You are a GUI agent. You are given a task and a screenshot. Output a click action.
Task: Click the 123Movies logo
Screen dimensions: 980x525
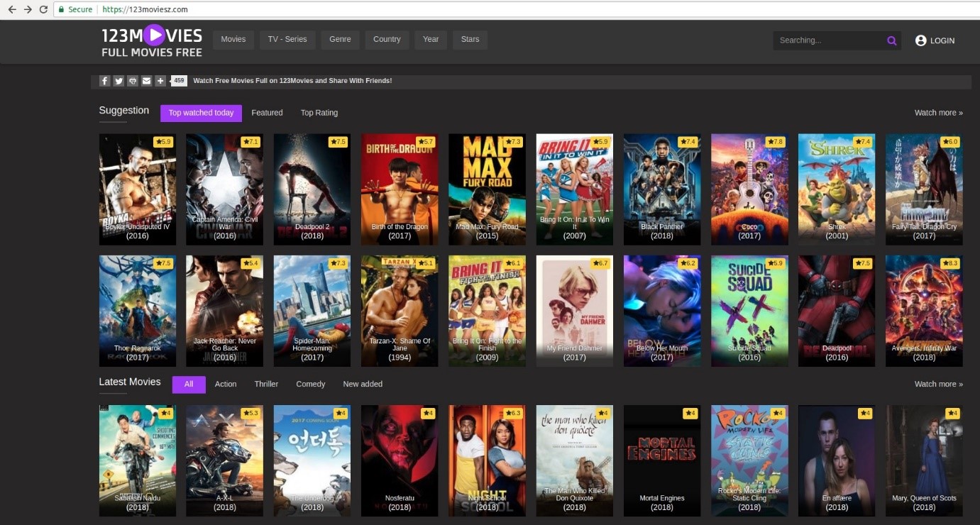pos(152,41)
